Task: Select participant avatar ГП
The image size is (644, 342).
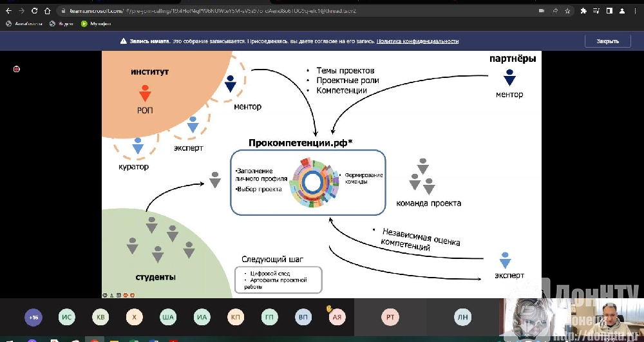Action: point(269,318)
